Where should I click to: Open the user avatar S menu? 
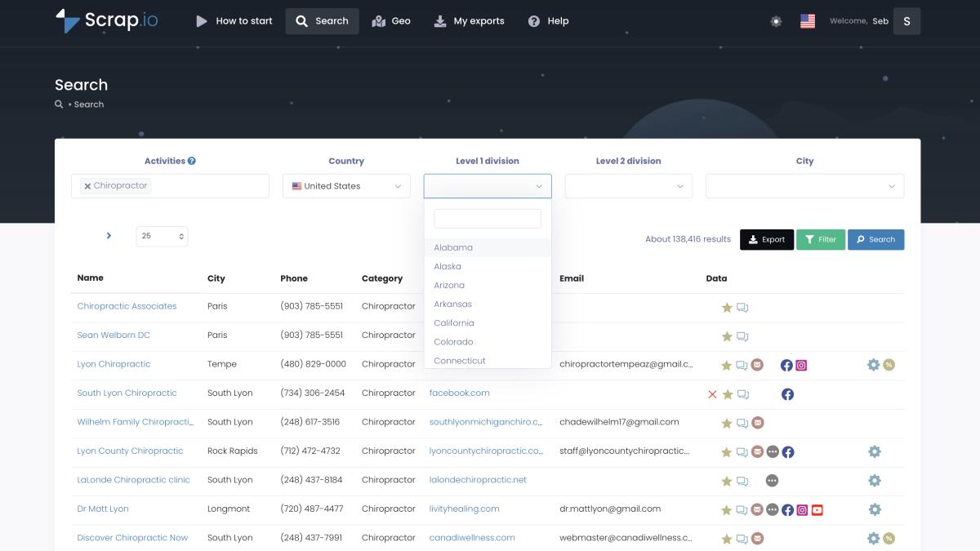906,21
